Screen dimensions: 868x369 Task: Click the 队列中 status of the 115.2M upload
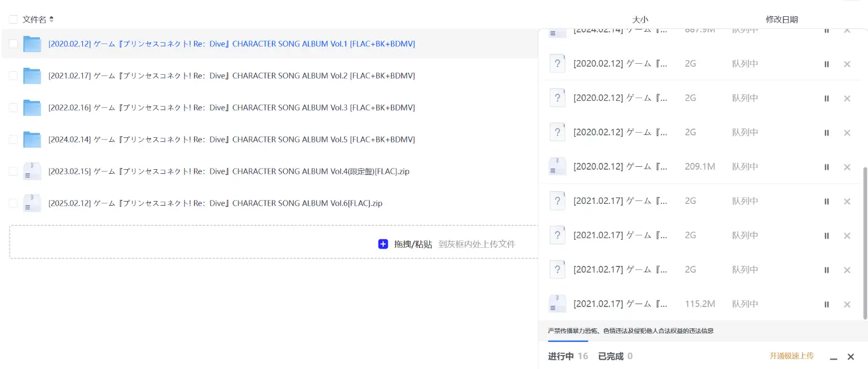pyautogui.click(x=745, y=304)
